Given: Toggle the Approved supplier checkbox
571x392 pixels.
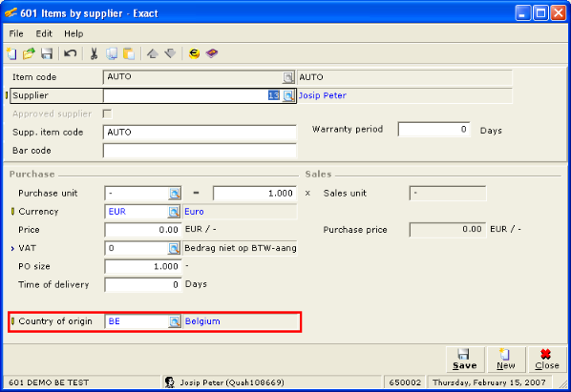Looking at the screenshot, I should click(x=108, y=113).
